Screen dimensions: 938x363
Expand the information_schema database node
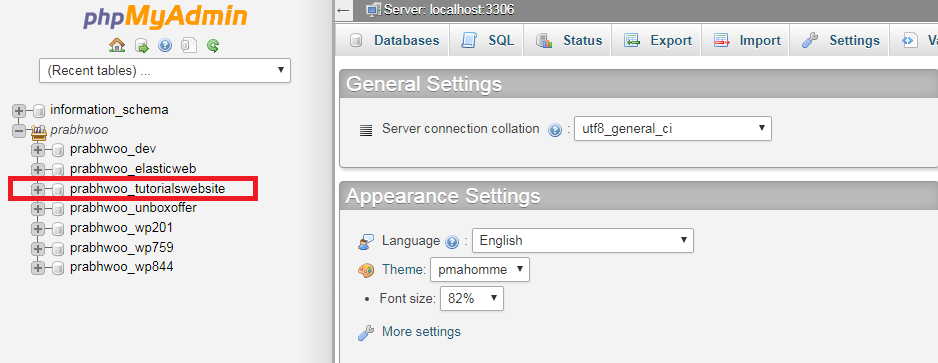point(19,111)
